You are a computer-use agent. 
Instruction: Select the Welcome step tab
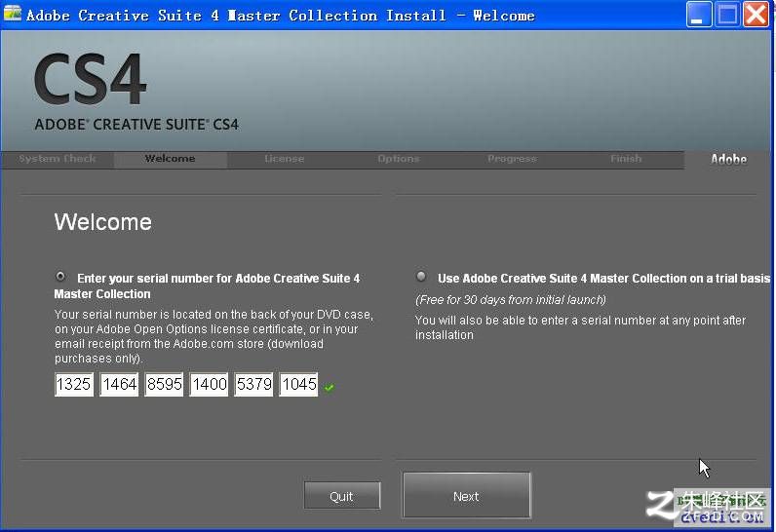[171, 159]
